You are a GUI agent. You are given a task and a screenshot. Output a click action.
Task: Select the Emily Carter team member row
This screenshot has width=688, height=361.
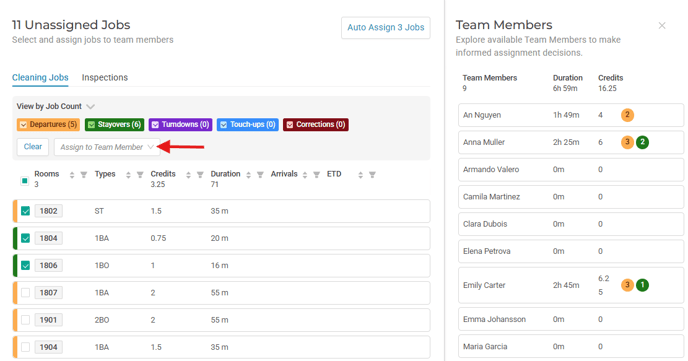pyautogui.click(x=571, y=285)
